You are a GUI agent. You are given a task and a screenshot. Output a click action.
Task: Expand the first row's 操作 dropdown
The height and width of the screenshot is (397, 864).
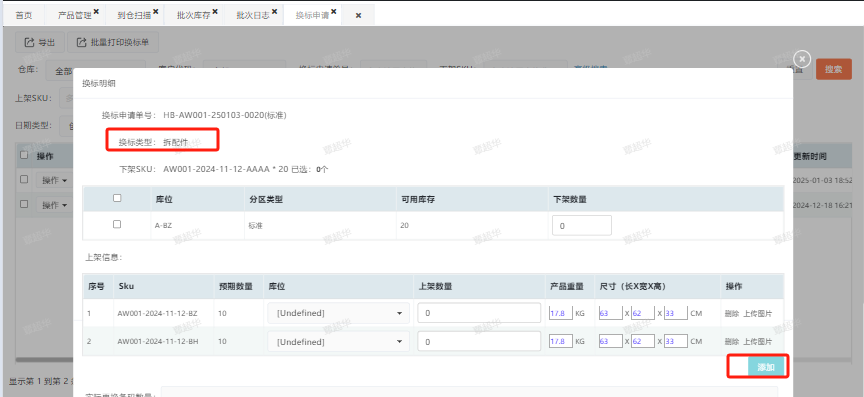click(55, 180)
